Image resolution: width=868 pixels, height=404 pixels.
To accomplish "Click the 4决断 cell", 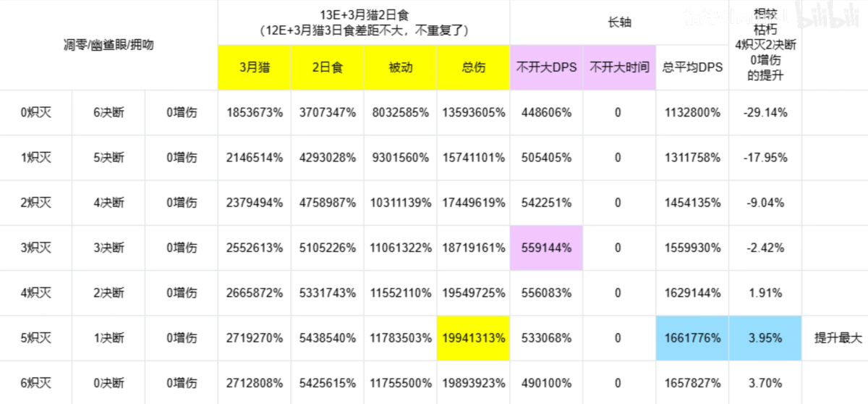I will pos(109,203).
